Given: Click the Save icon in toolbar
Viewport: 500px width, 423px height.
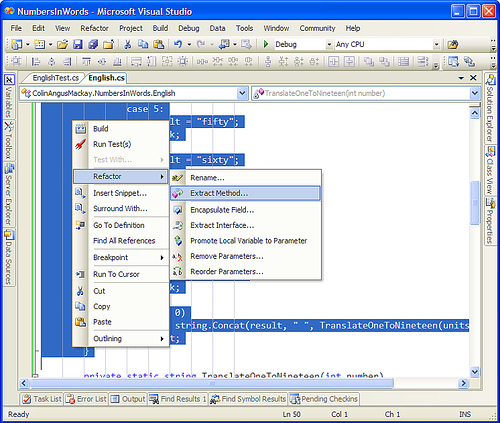Looking at the screenshot, I should click(x=78, y=44).
